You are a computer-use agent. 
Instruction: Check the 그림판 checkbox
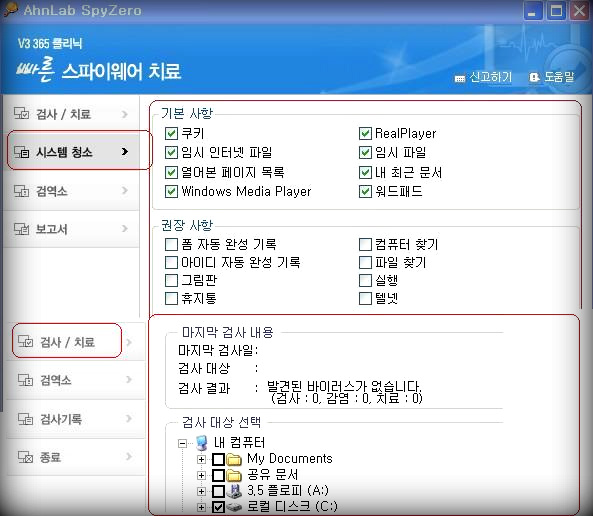[171, 280]
